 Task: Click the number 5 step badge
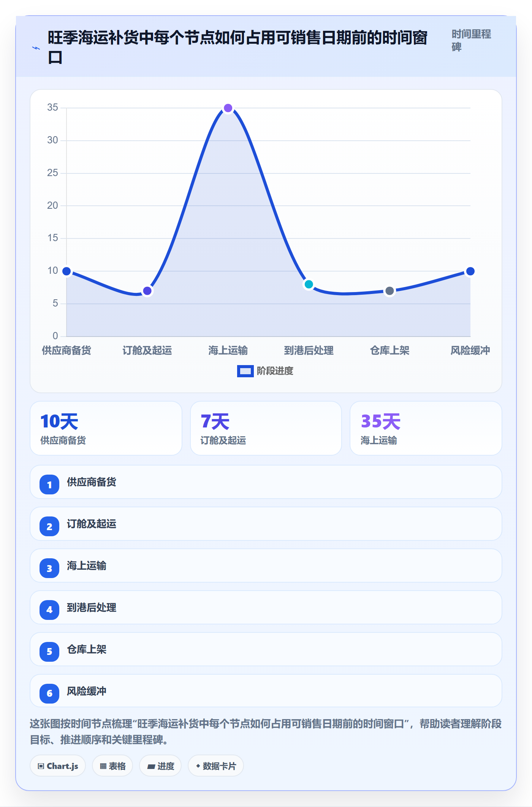(x=49, y=652)
